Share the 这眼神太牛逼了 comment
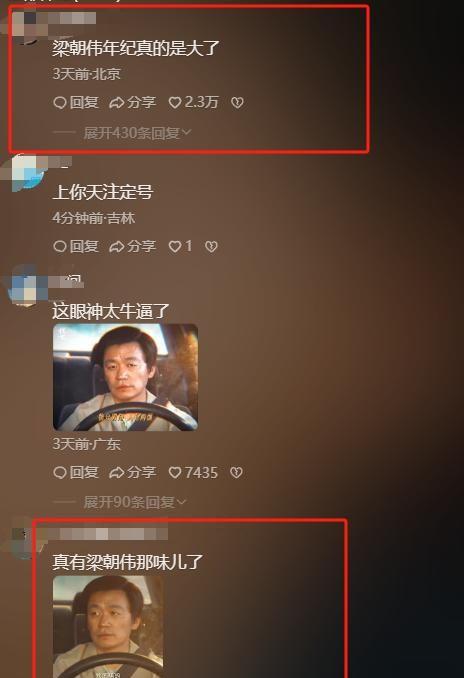Viewport: 464px width, 678px height. pyautogui.click(x=132, y=473)
